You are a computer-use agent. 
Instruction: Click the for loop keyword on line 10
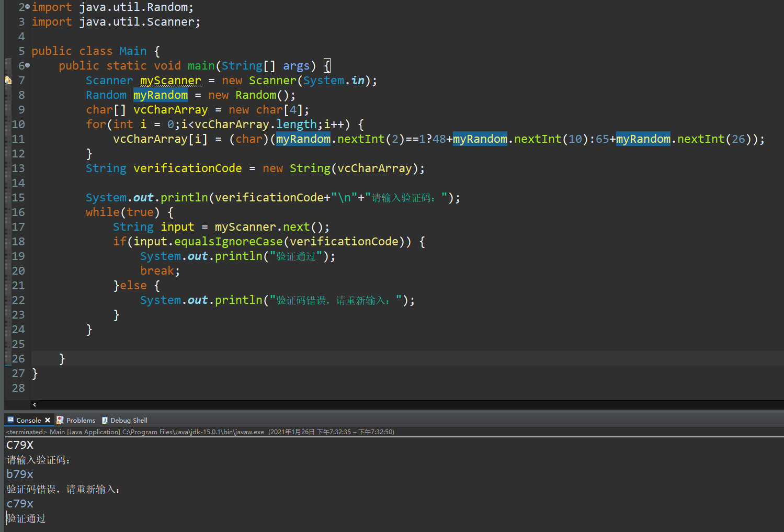[x=96, y=124]
